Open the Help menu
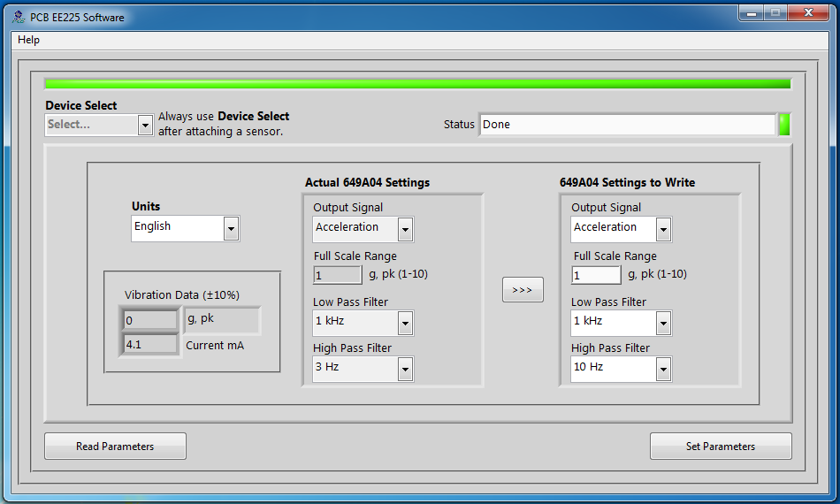 pos(28,40)
